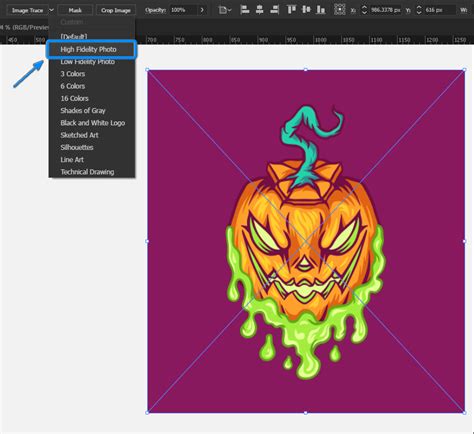Image resolution: width=474 pixels, height=434 pixels.
Task: Select the Low Fidelity Photo preset
Action: pyautogui.click(x=92, y=62)
